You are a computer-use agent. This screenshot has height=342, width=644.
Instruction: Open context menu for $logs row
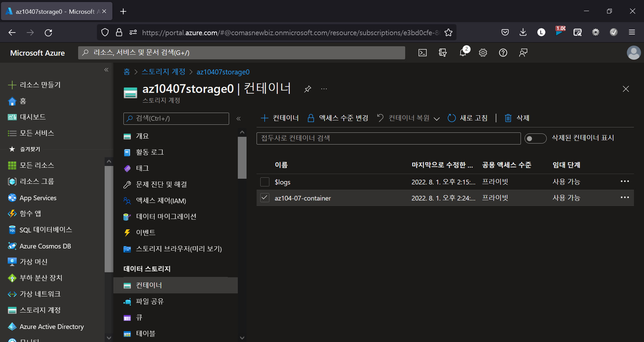tap(625, 181)
